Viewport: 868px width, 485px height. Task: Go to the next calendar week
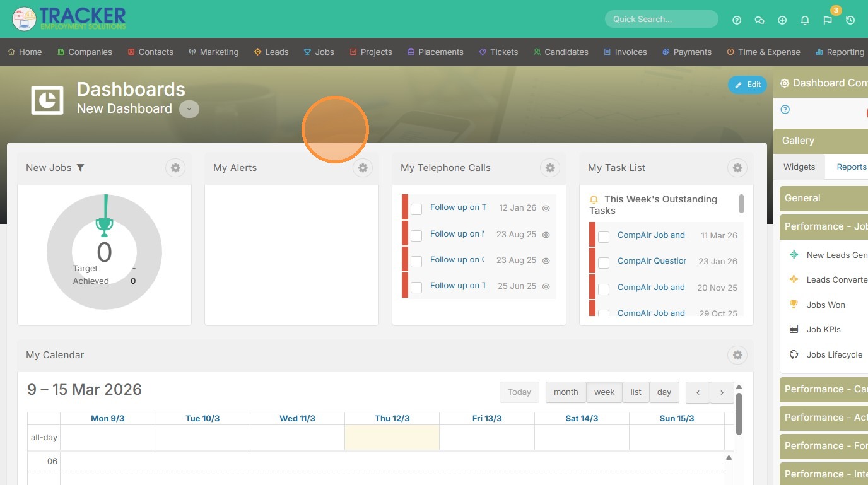click(x=722, y=392)
